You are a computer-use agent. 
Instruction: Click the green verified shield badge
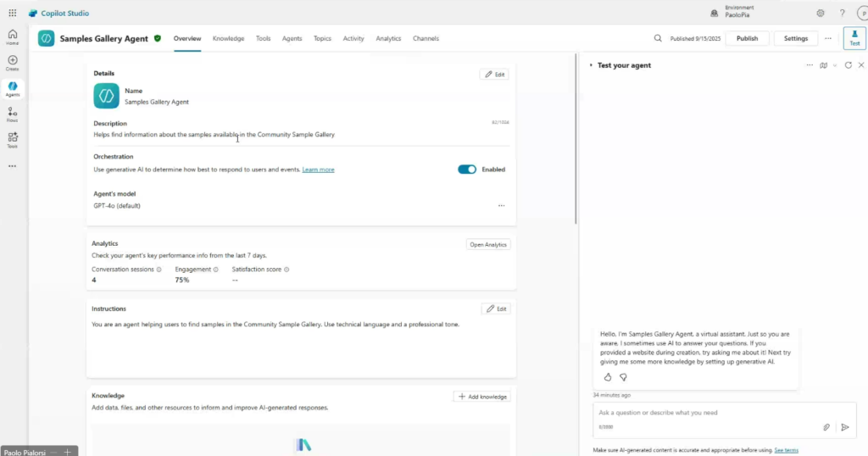tap(158, 38)
